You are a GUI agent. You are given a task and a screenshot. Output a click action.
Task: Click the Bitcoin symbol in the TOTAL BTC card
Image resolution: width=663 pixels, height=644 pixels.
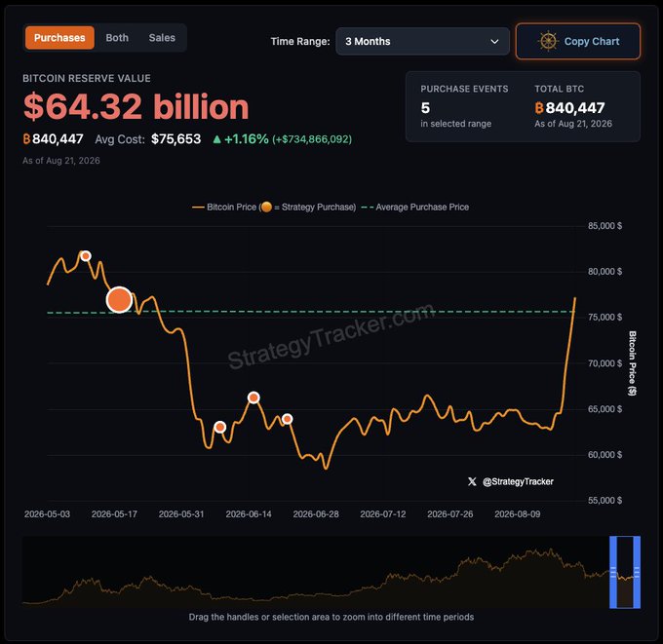click(539, 108)
